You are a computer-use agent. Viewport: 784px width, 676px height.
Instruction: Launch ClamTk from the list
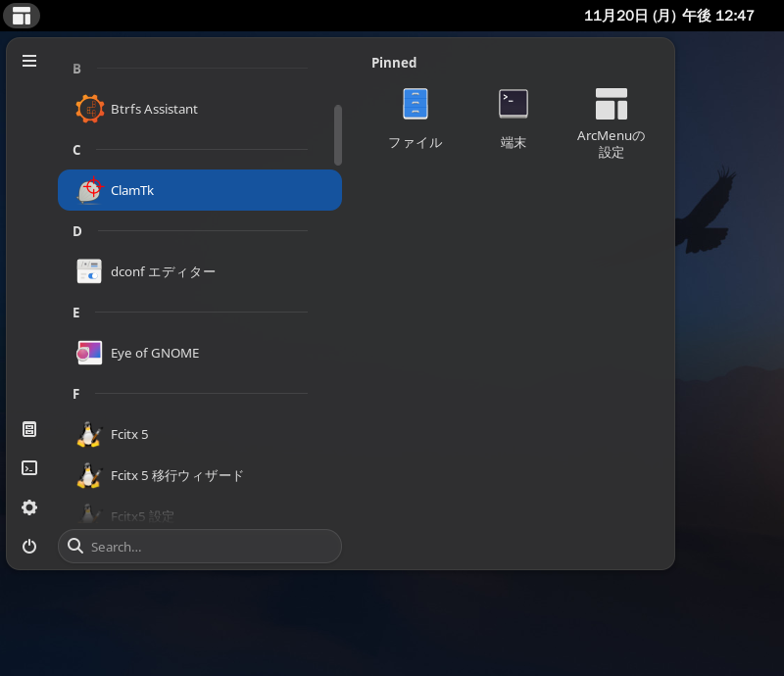click(200, 190)
